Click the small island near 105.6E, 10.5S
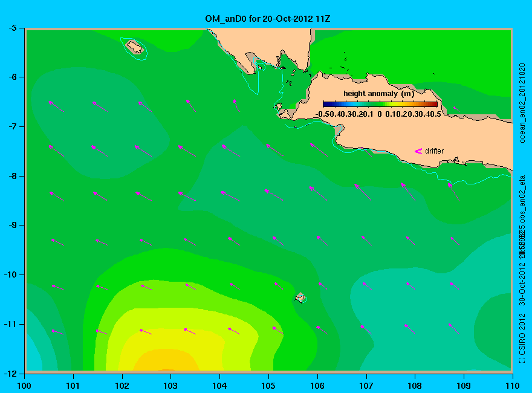 (x=300, y=297)
